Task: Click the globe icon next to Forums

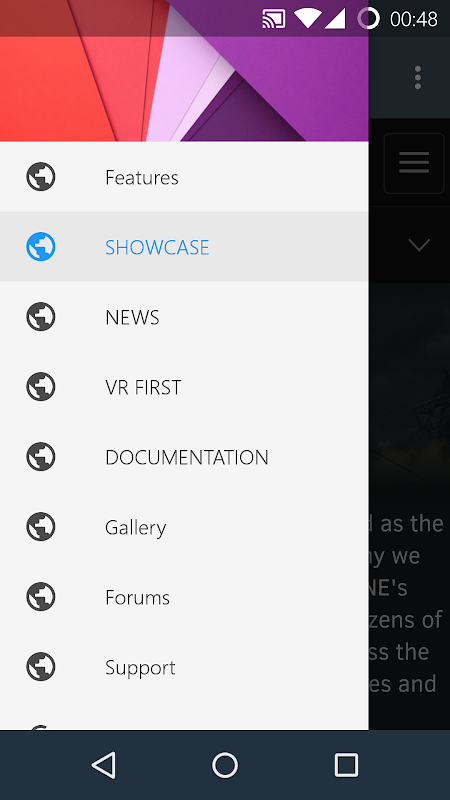Action: coord(41,596)
